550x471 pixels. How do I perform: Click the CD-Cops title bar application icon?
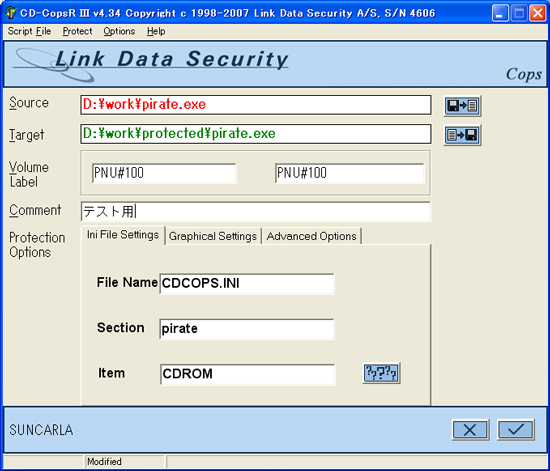[11, 13]
